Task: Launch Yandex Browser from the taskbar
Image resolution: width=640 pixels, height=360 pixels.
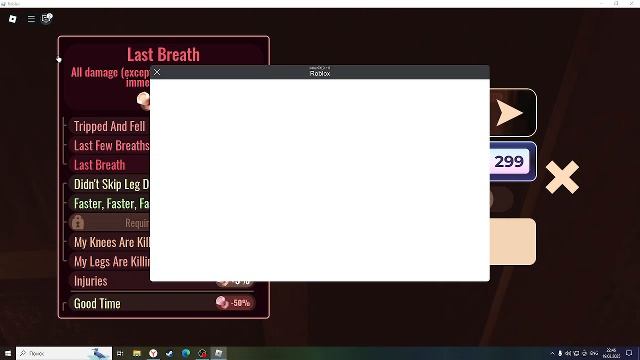Action: pos(153,353)
